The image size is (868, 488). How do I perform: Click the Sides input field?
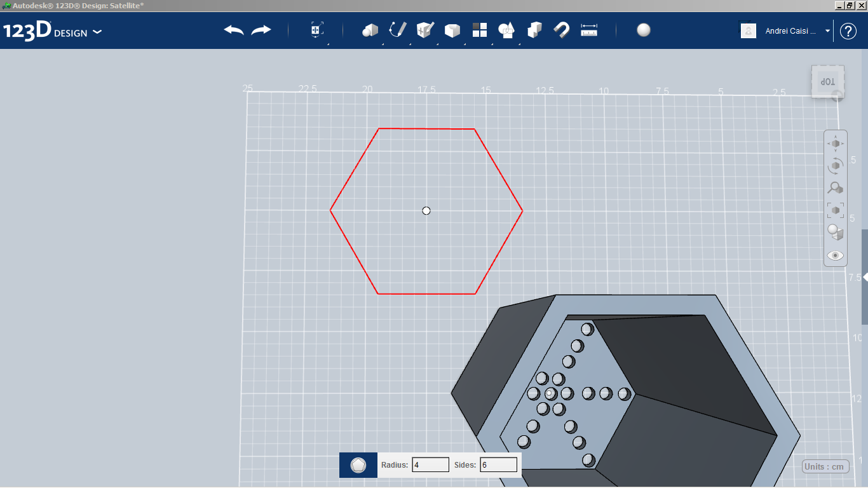[x=498, y=465]
